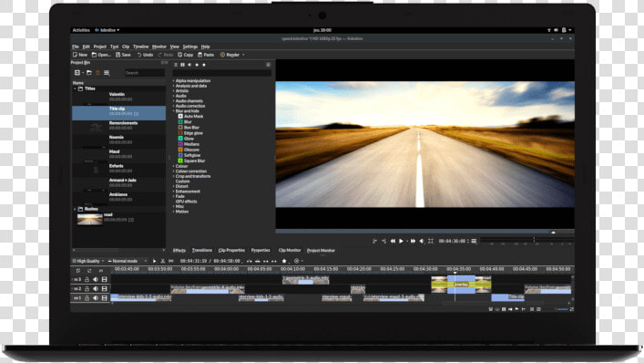Mute audio on timeline track 2
The width and height of the screenshot is (644, 363).
(96, 289)
